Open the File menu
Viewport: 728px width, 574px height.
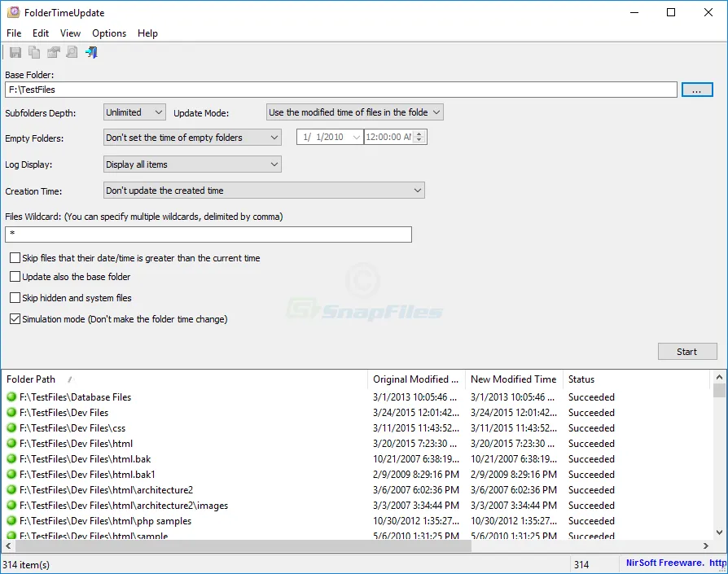[14, 33]
